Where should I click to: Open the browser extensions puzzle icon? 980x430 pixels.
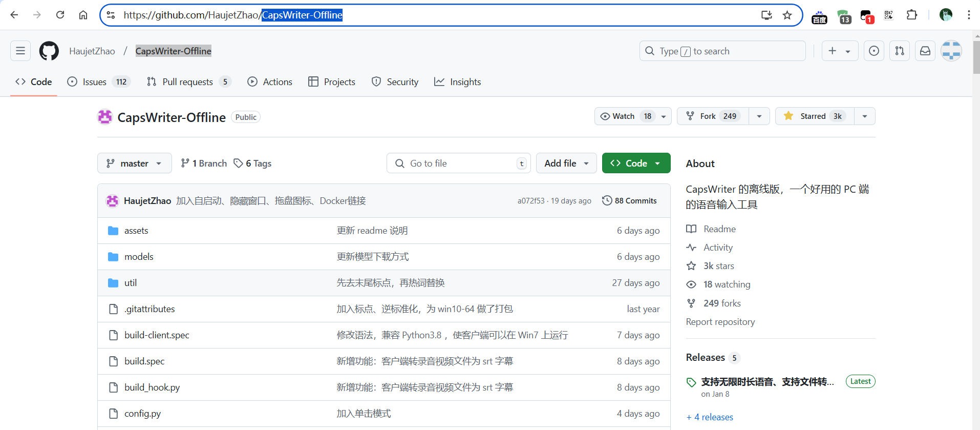[x=912, y=15]
